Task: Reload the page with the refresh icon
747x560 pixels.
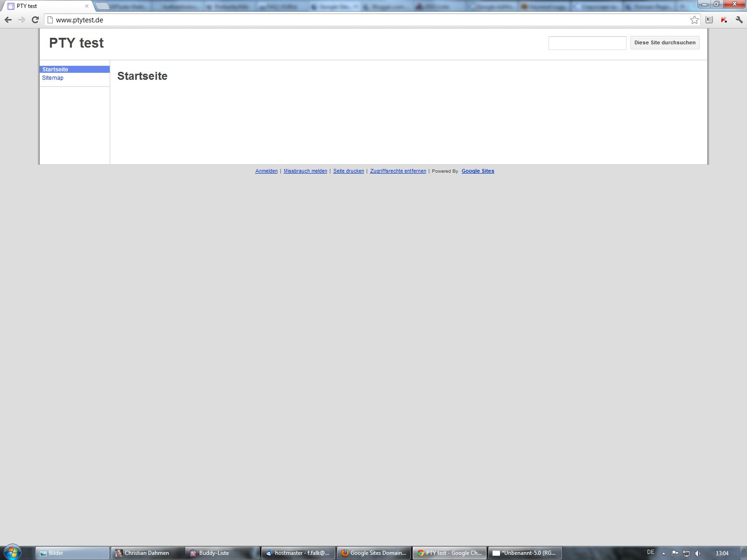Action: coord(35,20)
